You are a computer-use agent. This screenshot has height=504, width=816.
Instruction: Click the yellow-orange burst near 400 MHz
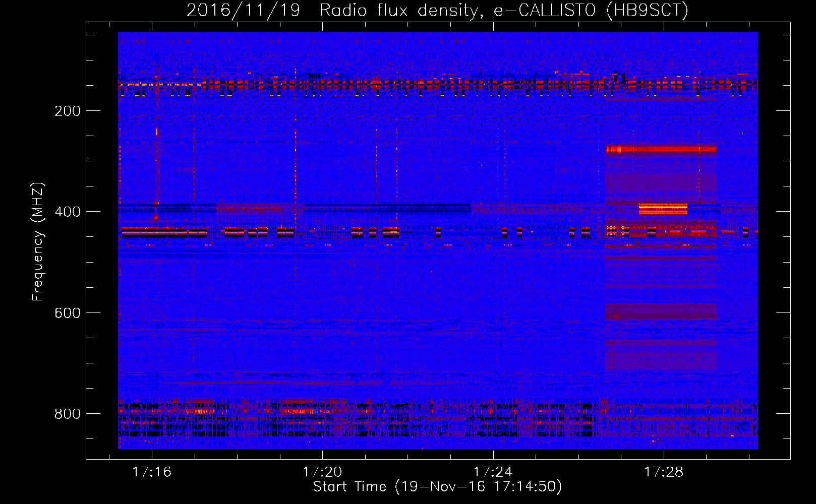(x=663, y=209)
